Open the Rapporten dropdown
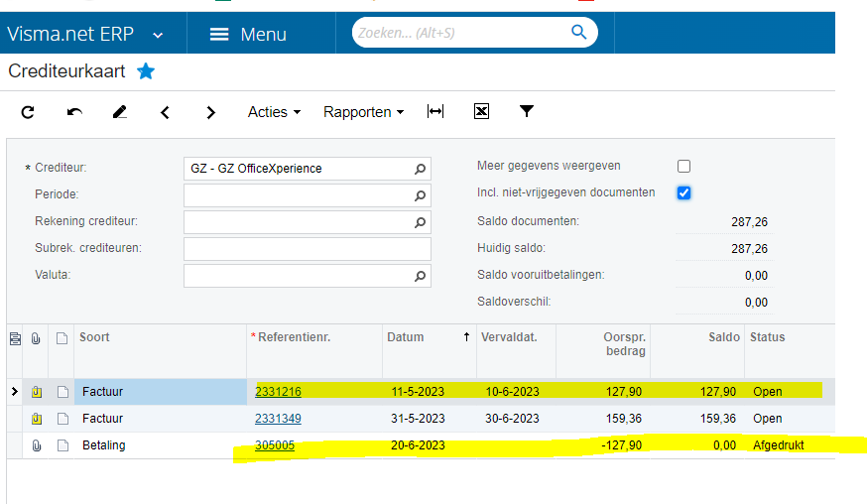 (x=364, y=112)
